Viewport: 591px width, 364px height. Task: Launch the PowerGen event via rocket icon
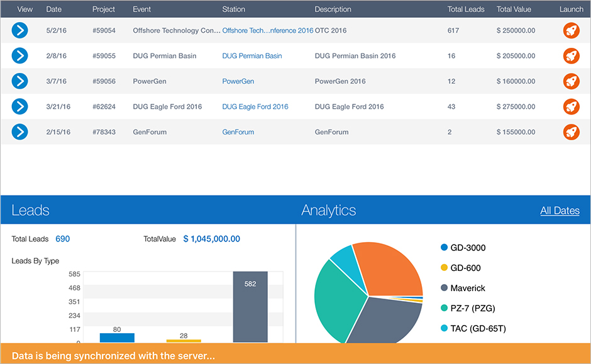tap(571, 81)
